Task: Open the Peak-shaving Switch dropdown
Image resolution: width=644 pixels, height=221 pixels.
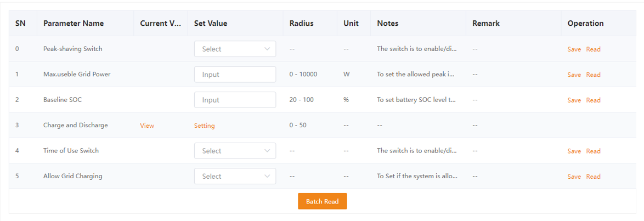Action: coord(235,49)
